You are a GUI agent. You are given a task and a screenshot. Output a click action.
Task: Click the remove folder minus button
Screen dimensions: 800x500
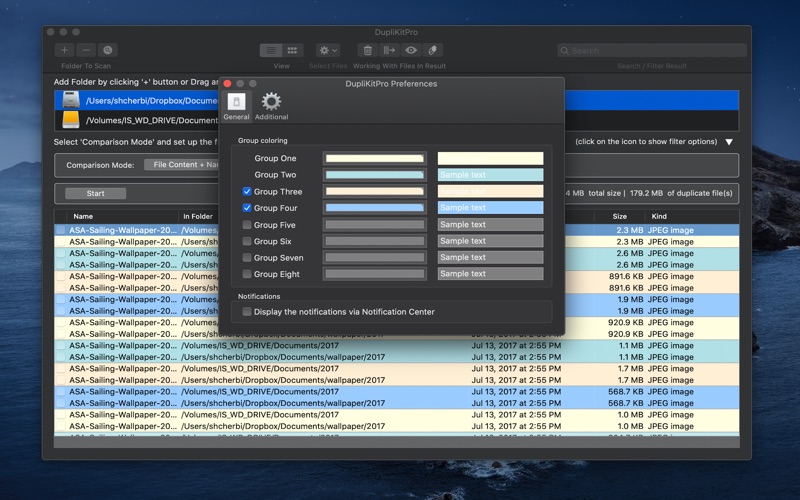[x=86, y=50]
